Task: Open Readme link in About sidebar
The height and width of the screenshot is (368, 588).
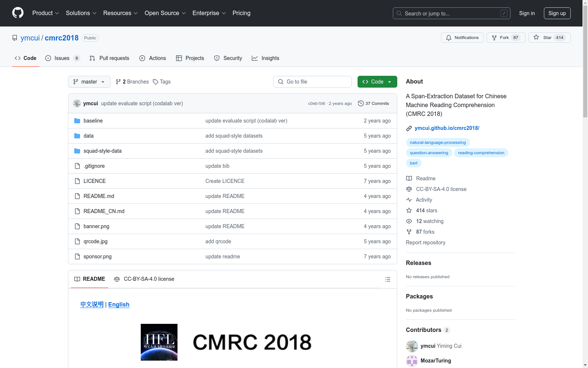Action: pyautogui.click(x=421, y=178)
